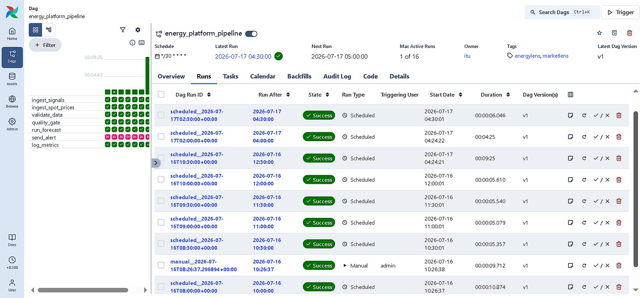Select all runs with the header checkbox
644x298 pixels.
point(161,94)
